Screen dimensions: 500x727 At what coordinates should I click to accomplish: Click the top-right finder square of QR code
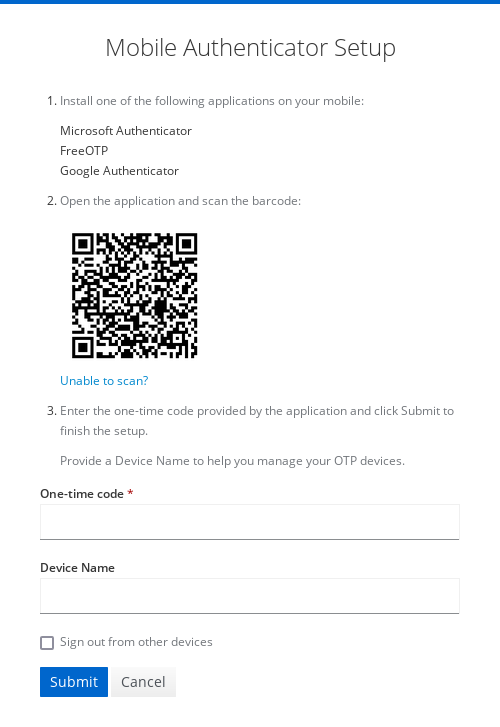[x=186, y=244]
